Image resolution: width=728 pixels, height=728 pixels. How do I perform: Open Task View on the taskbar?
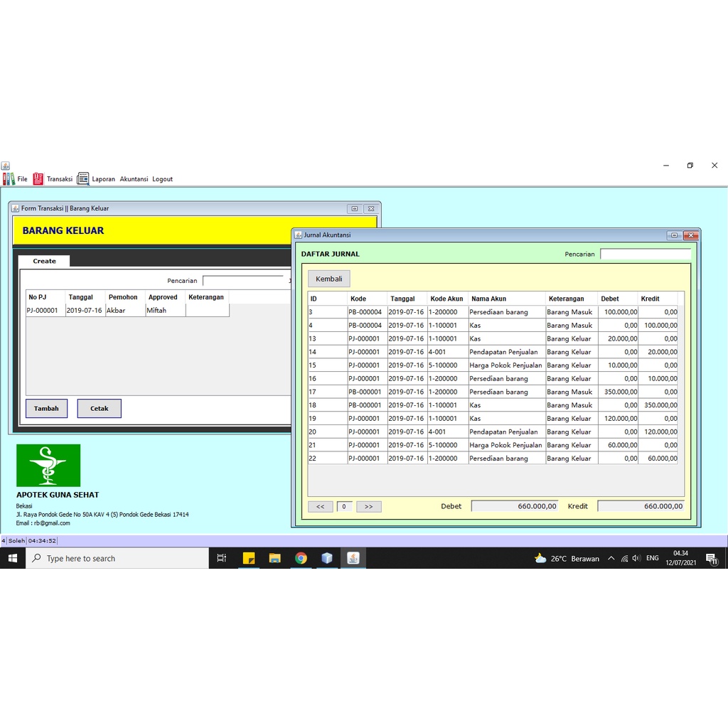pyautogui.click(x=222, y=558)
